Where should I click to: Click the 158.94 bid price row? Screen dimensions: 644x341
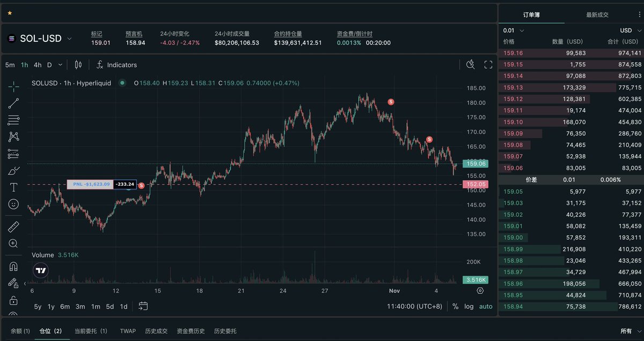(x=571, y=307)
